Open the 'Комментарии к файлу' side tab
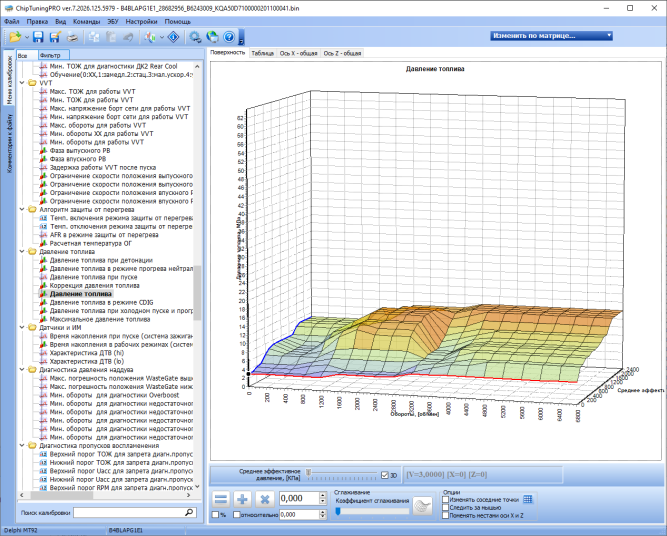 tap(9, 143)
